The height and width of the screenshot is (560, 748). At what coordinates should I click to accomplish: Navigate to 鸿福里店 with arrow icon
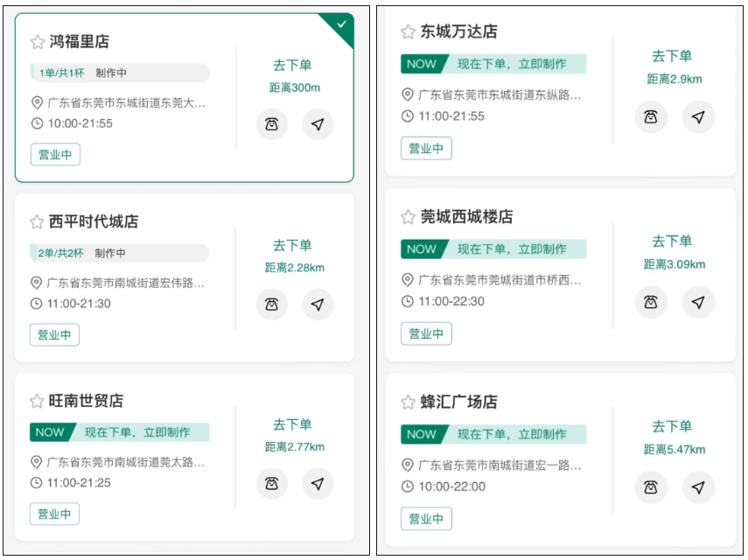click(318, 124)
